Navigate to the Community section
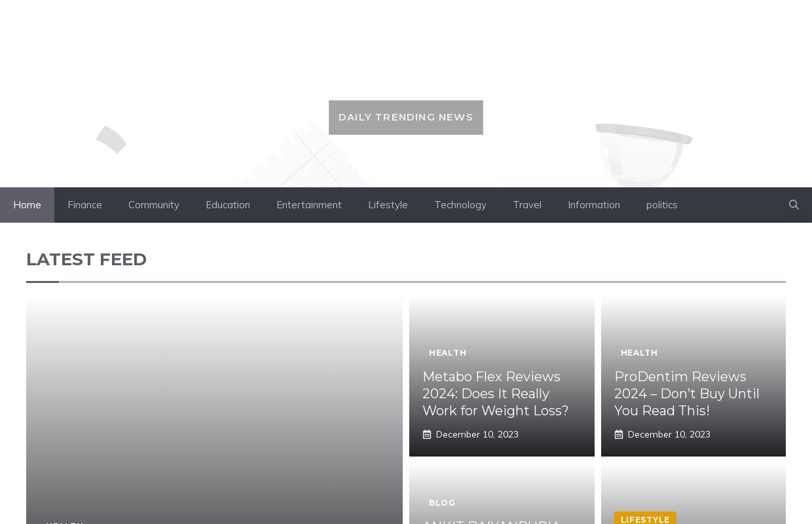Viewport: 812px width, 524px height. click(154, 205)
